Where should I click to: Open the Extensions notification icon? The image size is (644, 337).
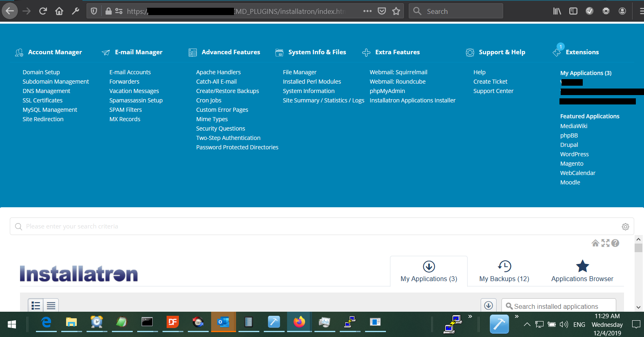558,50
